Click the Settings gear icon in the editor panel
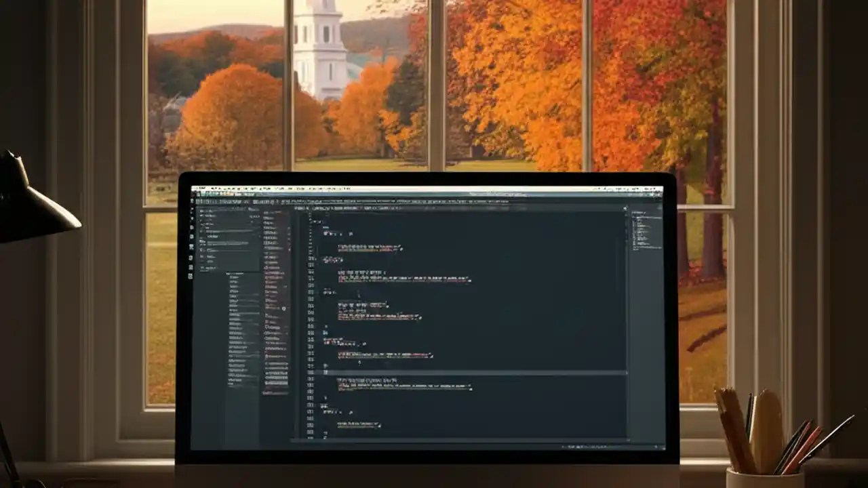Image resolution: width=868 pixels, height=488 pixels. click(x=624, y=208)
